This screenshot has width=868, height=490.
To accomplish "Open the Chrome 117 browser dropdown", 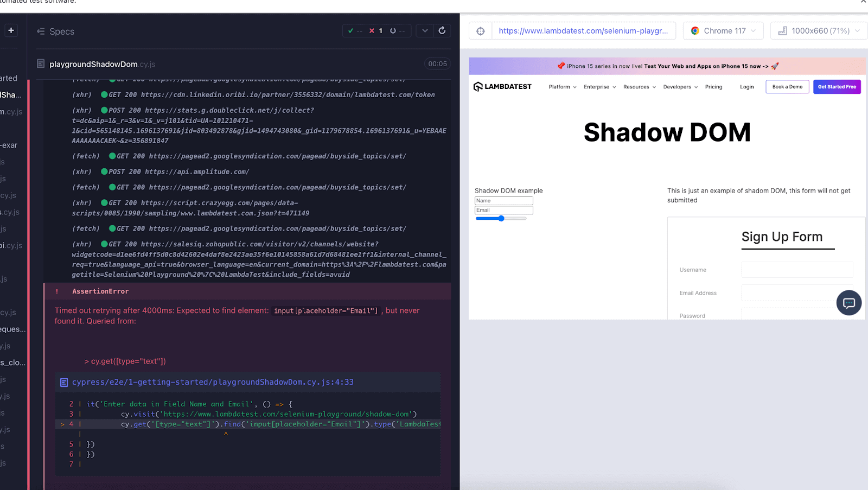I will 723,31.
